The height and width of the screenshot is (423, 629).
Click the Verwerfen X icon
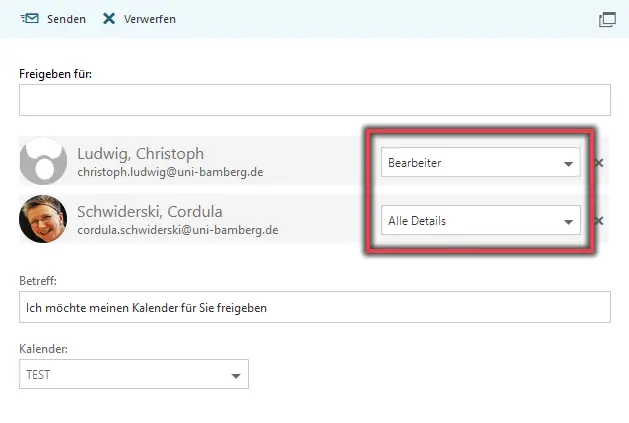pos(109,18)
